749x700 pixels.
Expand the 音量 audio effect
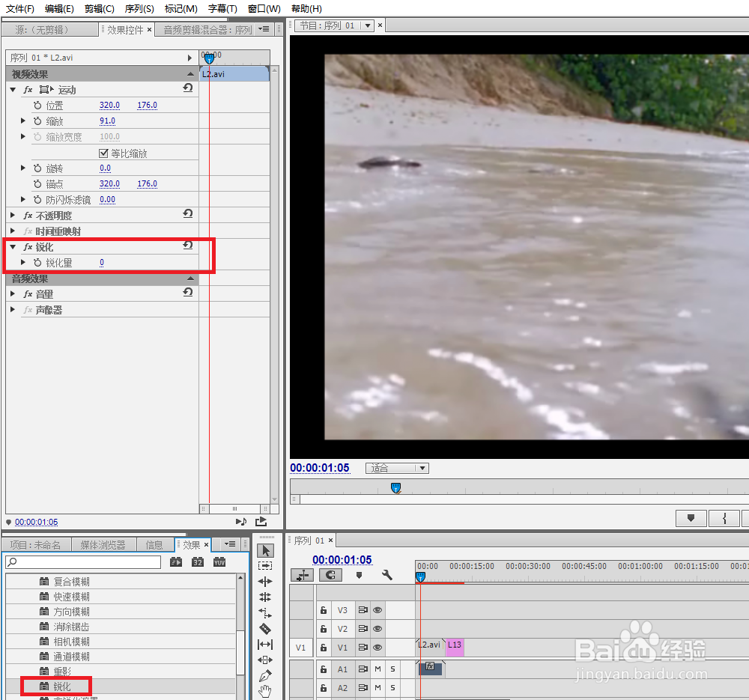(13, 294)
